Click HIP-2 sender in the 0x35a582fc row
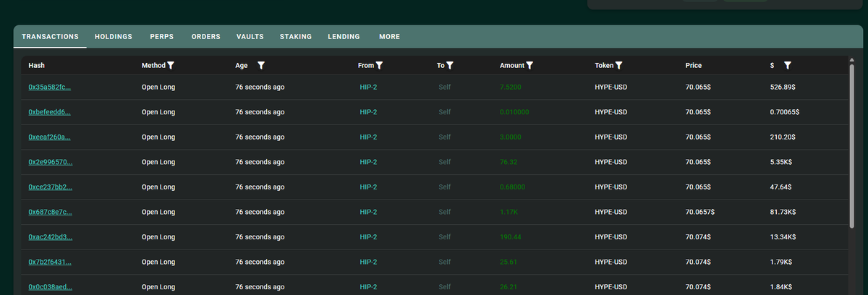Viewport: 868px width, 295px height. click(x=368, y=87)
